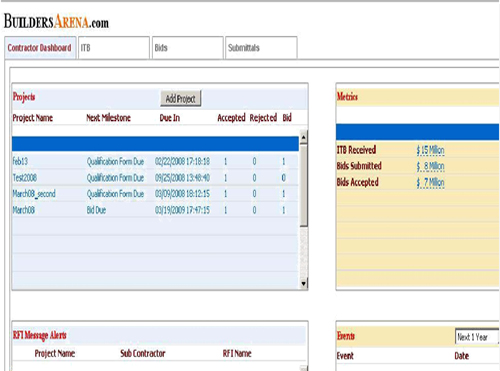The width and height of the screenshot is (500, 371).
Task: Click the $15 Million ITB Received link
Action: point(430,150)
